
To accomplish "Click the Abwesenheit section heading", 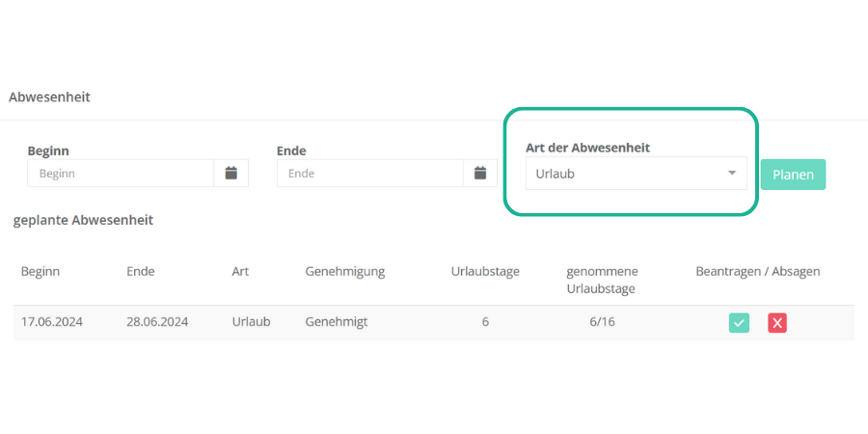I will pos(49,97).
